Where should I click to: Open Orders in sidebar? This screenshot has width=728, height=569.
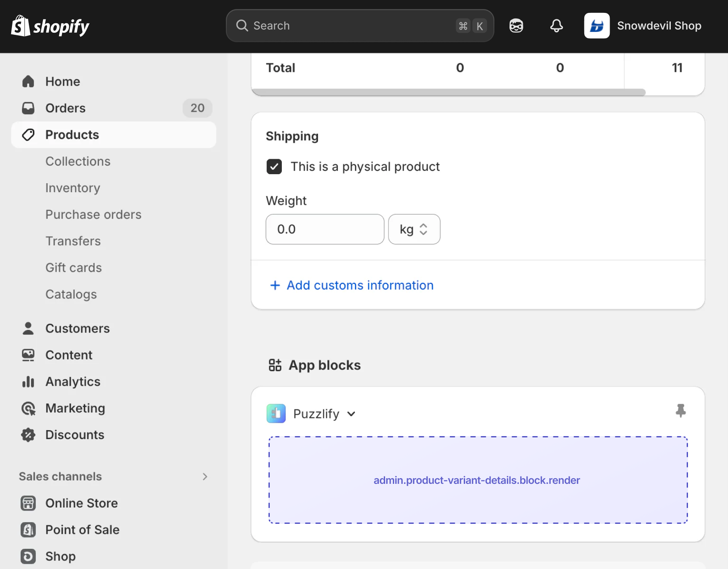click(114, 108)
